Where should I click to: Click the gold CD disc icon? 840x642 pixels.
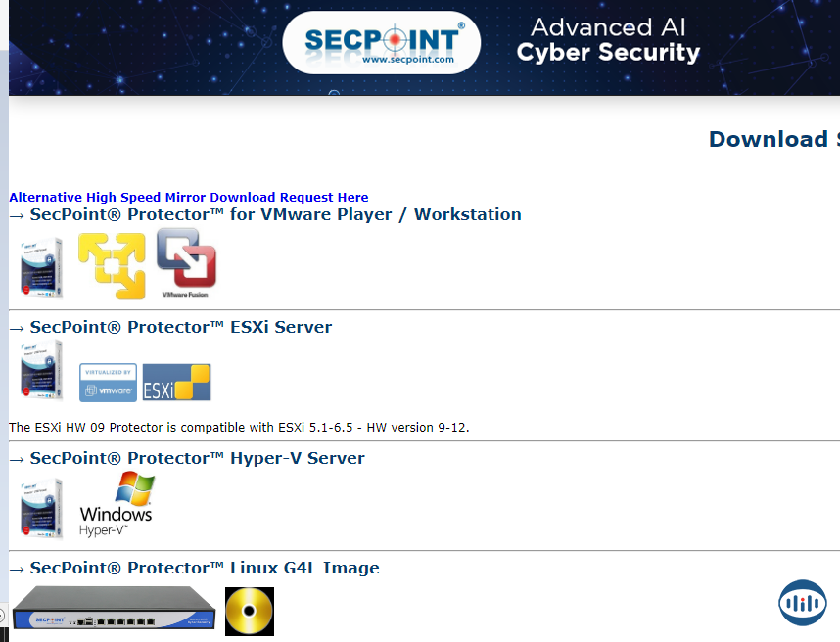point(250,612)
